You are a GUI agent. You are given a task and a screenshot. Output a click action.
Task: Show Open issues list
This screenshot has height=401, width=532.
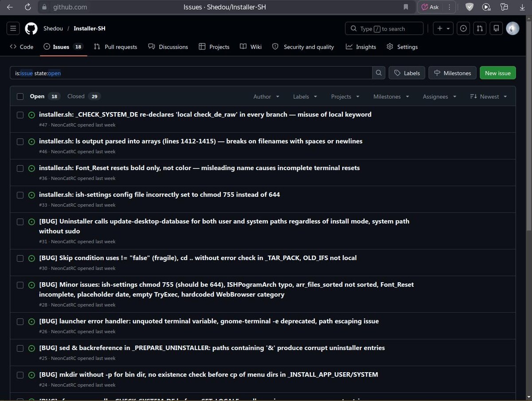pyautogui.click(x=45, y=96)
